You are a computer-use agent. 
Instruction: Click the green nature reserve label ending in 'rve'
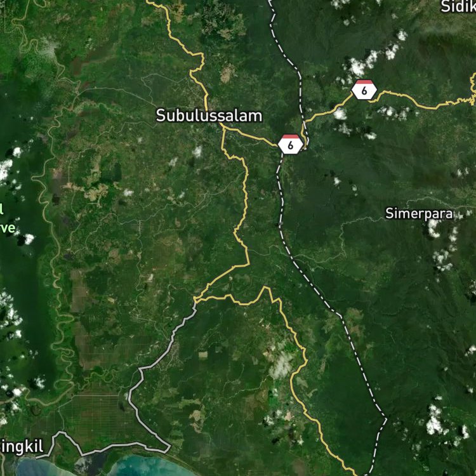coord(7,228)
